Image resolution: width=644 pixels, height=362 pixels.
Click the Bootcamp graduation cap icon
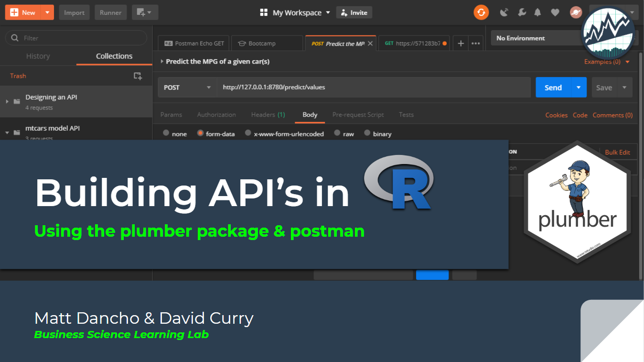coord(242,43)
